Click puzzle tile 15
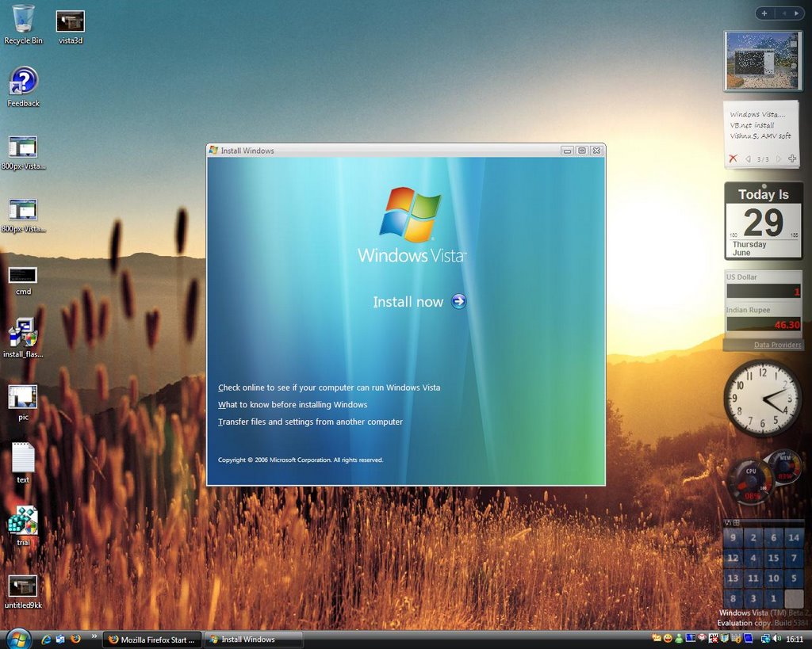The height and width of the screenshot is (649, 812). tap(773, 558)
